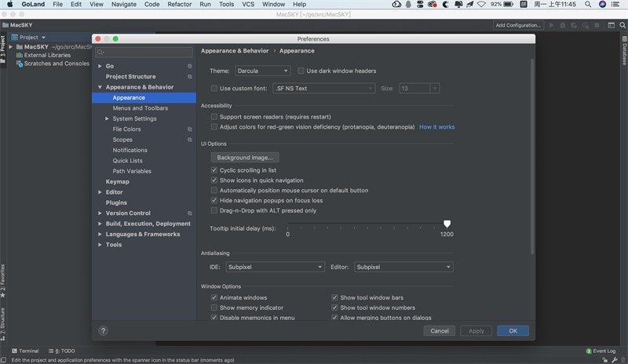Collapse Appearance & Behavior section
Image resolution: width=628 pixels, height=364 pixels.
click(100, 87)
